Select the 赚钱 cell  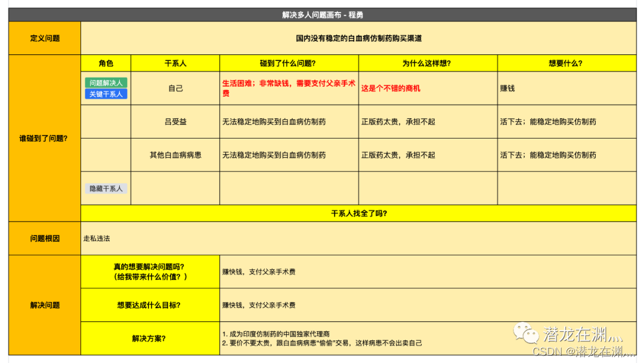coord(567,88)
